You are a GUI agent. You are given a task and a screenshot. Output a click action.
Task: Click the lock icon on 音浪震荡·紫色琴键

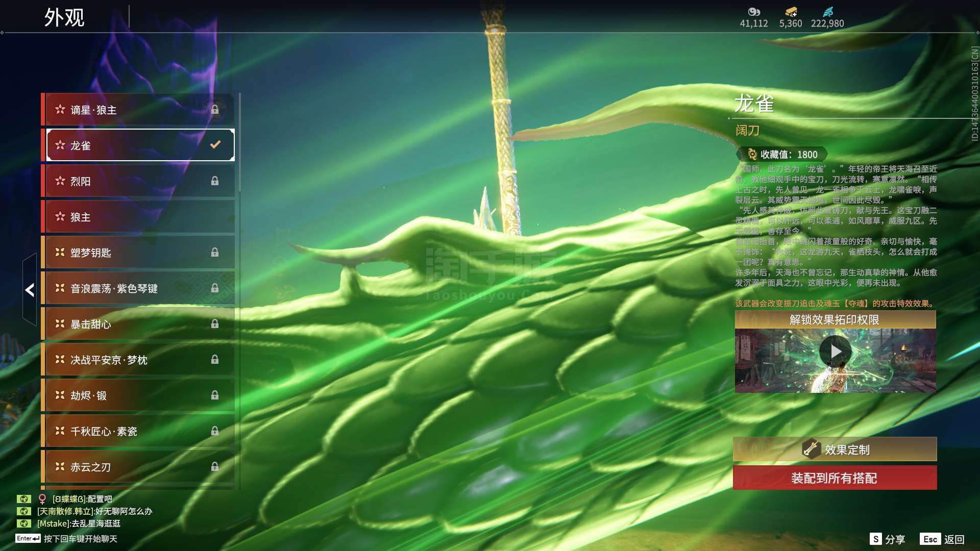click(x=215, y=288)
